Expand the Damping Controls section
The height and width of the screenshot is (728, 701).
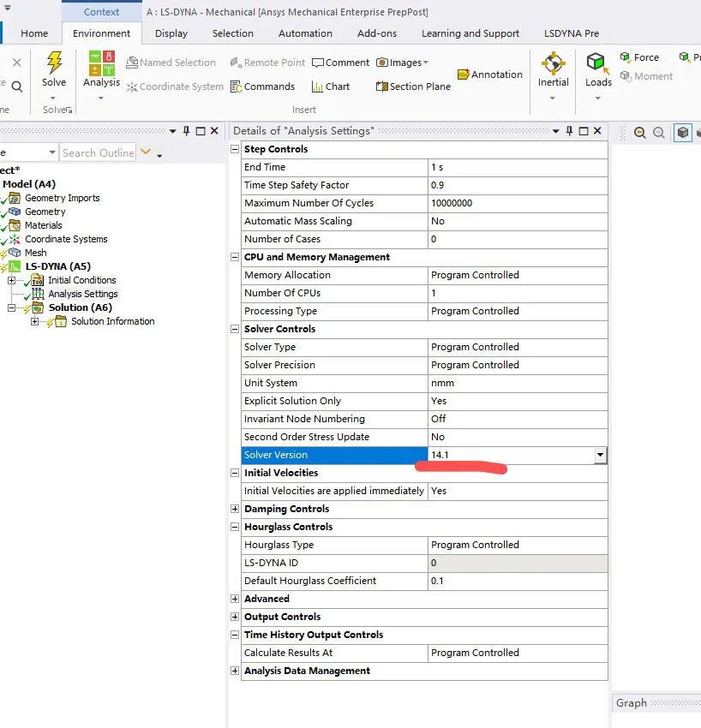235,509
